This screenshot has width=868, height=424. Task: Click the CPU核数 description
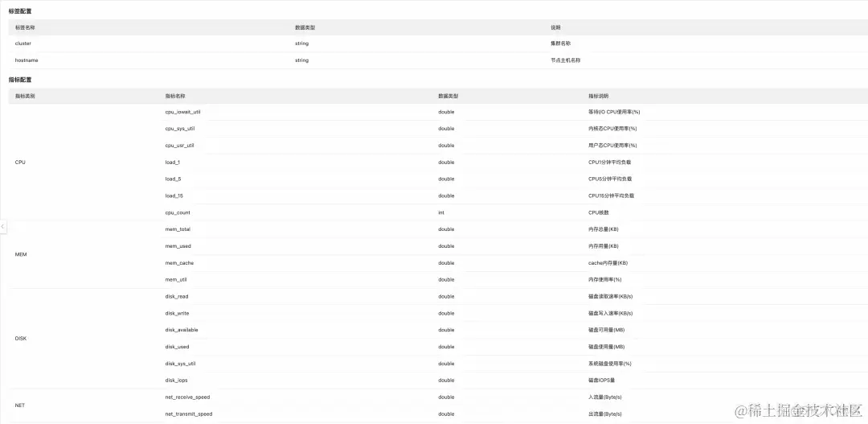coord(599,212)
